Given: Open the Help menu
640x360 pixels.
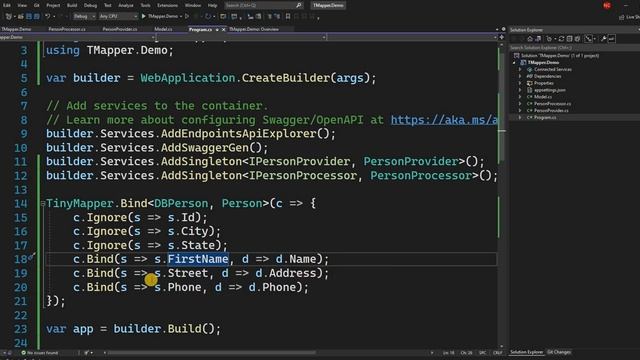Looking at the screenshot, I should (212, 5).
